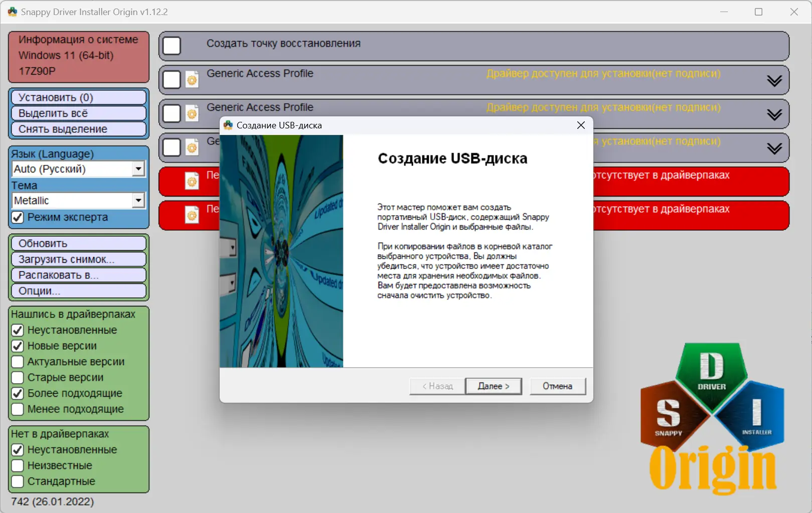
Task: Click the gear icon on first Generic Access Profile row
Action: tap(192, 79)
